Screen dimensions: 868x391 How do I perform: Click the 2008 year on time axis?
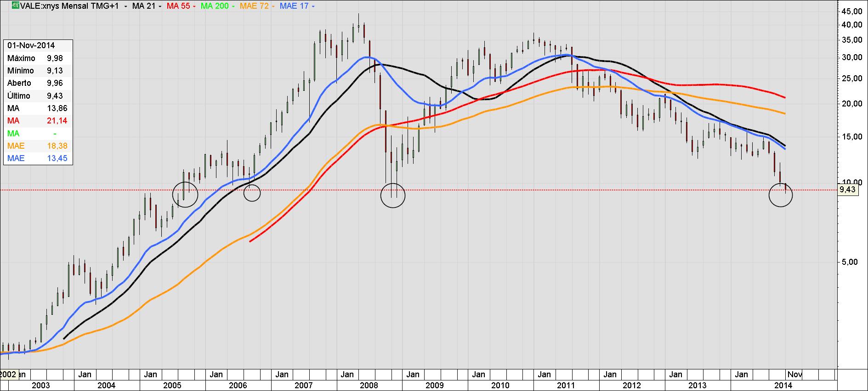[369, 385]
